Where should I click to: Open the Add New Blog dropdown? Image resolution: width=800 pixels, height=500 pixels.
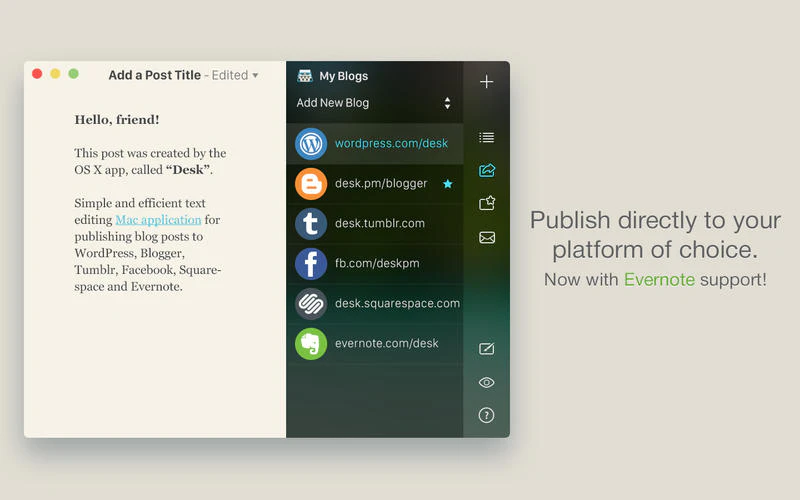[374, 103]
